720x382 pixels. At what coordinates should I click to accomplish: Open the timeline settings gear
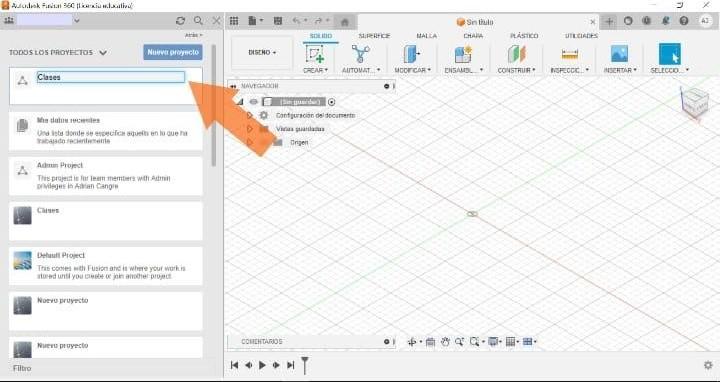pyautogui.click(x=708, y=365)
